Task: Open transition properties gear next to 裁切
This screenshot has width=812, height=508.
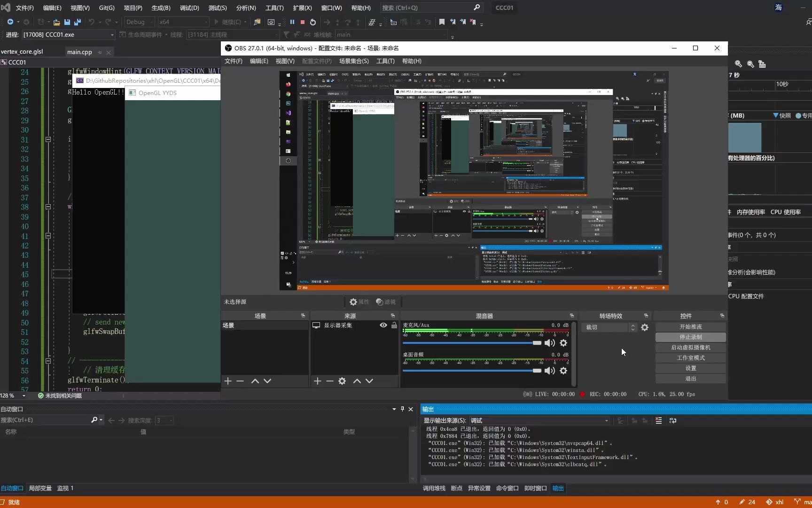Action: coord(645,327)
